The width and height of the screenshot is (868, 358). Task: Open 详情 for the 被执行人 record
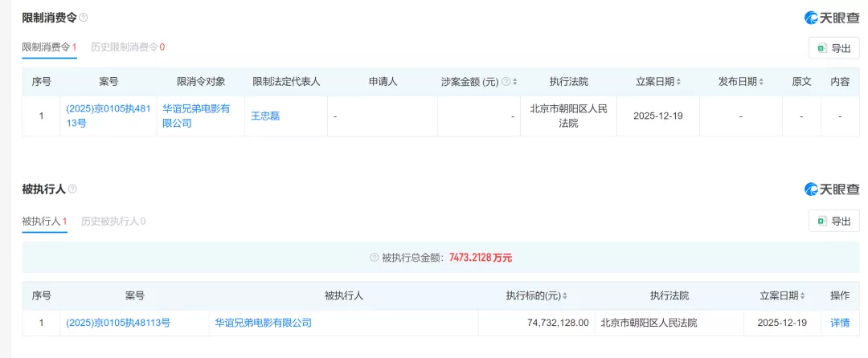coord(839,323)
